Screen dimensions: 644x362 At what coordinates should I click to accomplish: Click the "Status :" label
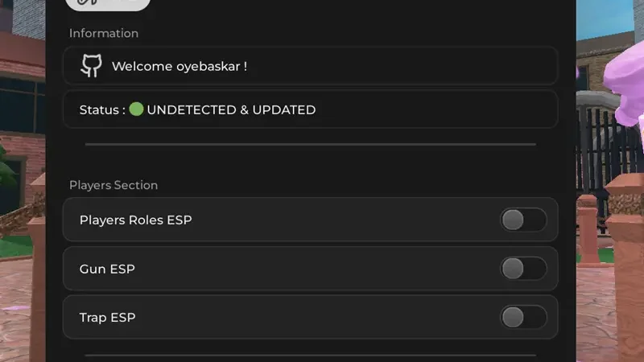(x=101, y=109)
